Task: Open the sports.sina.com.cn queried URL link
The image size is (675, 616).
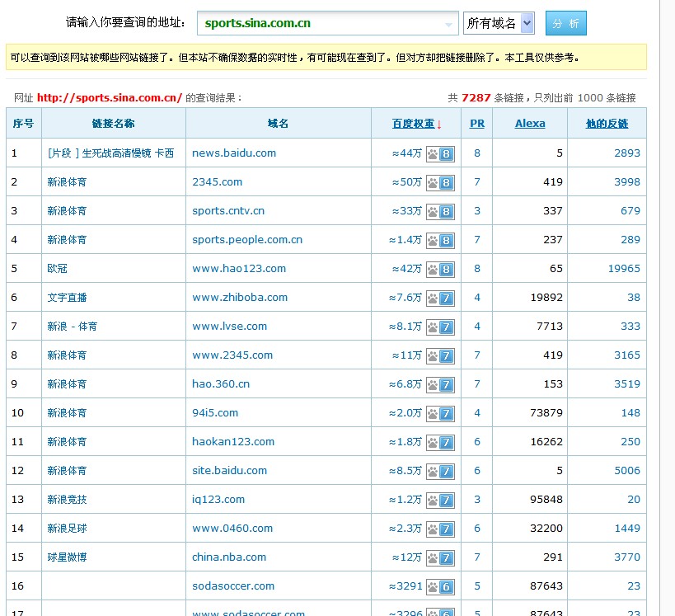Action: tap(109, 97)
